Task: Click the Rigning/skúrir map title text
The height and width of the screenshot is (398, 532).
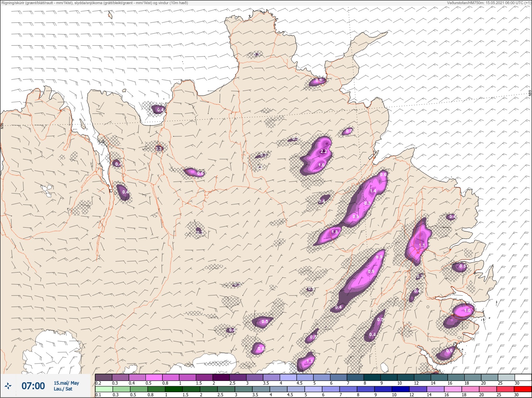Action: tap(94, 3)
